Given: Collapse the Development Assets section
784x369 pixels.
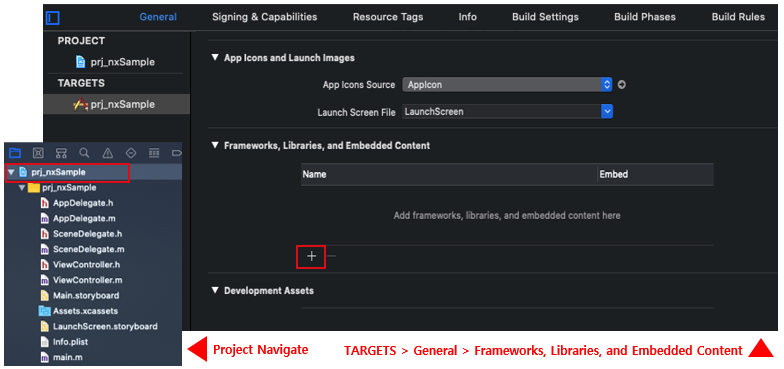Looking at the screenshot, I should coord(215,290).
